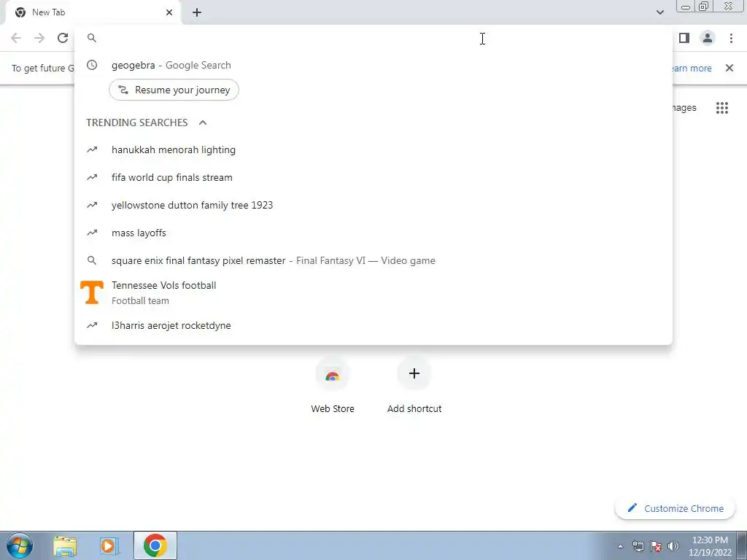Screen dimensions: 747x560
Task: Select the geogebra Google Search suggestion
Action: pos(373,65)
